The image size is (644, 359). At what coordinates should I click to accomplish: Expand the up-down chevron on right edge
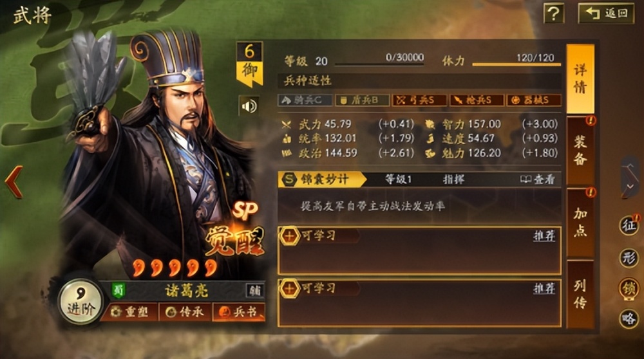[630, 177]
